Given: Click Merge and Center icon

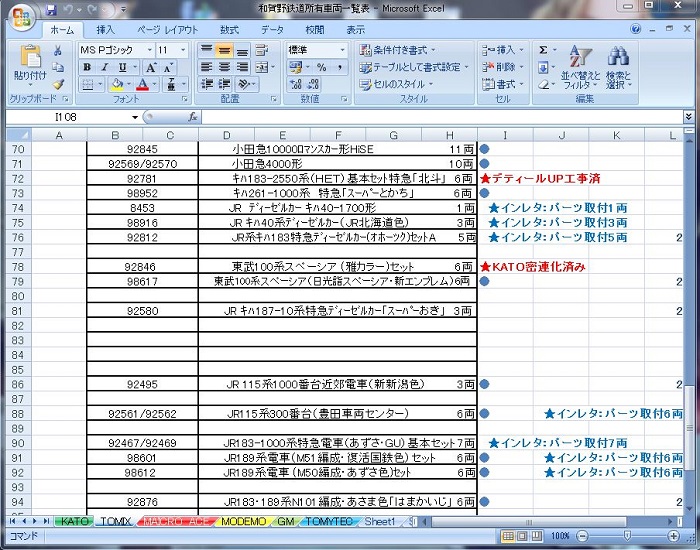Looking at the screenshot, I should [x=262, y=67].
